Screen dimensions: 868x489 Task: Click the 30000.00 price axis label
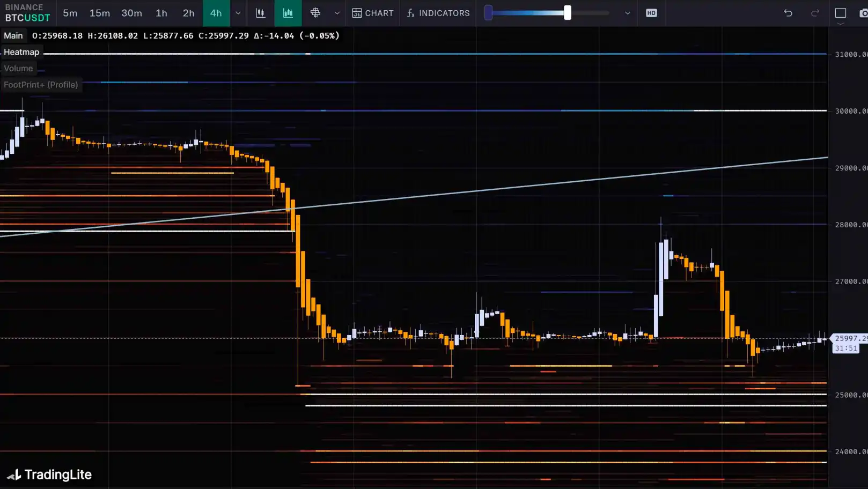[851, 111]
